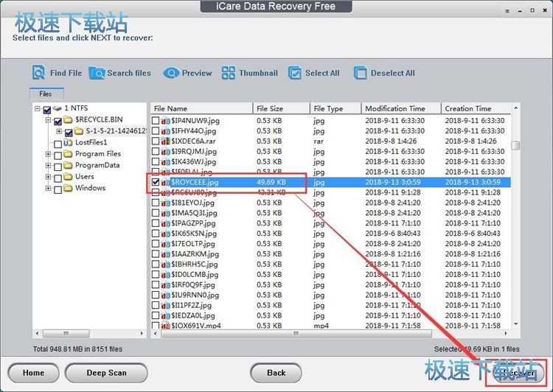Check the $IFHY44O.jpg checkbox

(x=156, y=130)
